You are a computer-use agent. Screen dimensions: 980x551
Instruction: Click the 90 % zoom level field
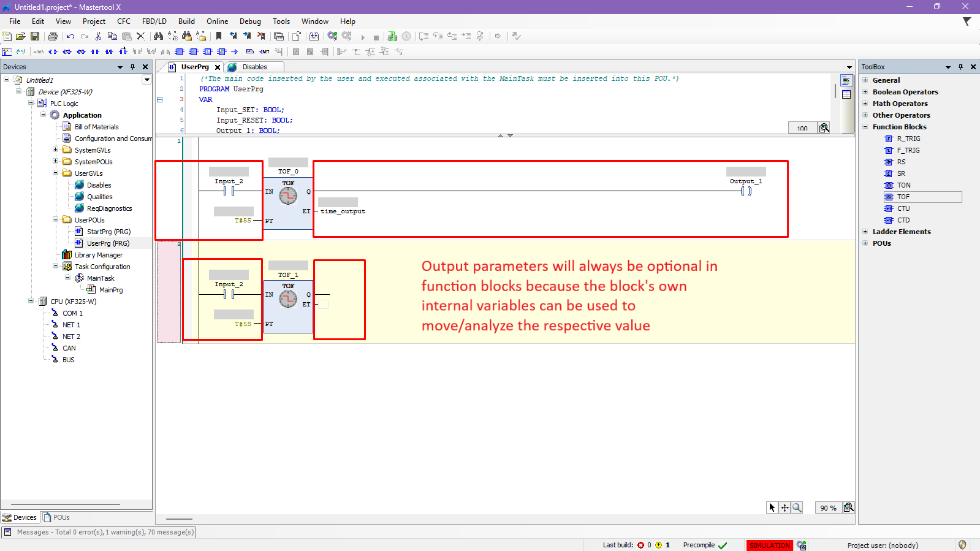coord(828,508)
